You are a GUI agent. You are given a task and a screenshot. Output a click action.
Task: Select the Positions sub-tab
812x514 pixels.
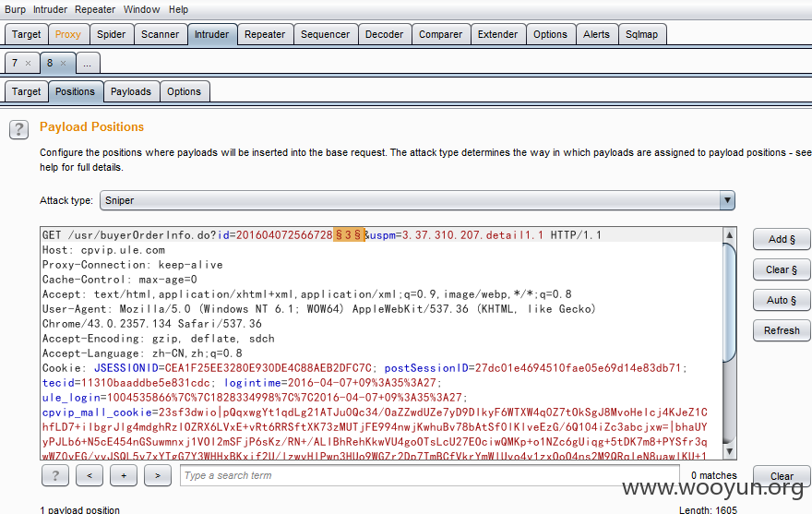coord(75,91)
